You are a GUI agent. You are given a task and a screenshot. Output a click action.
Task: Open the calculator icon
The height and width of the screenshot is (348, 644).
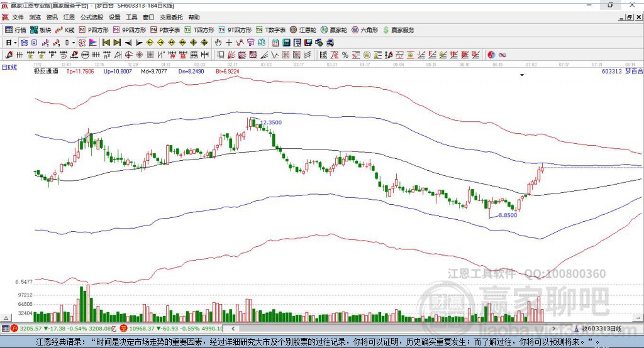click(286, 43)
